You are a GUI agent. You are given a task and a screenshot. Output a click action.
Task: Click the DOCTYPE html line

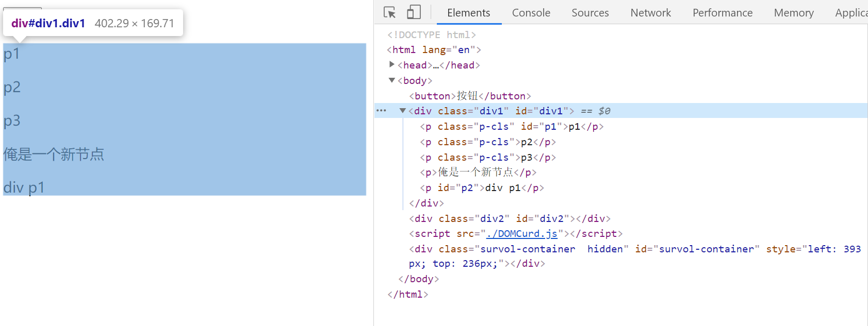431,35
